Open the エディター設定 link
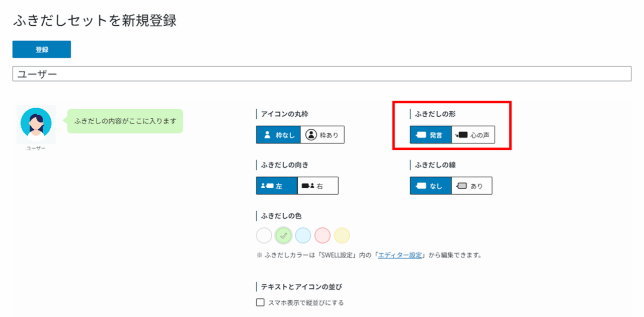Image resolution: width=644 pixels, height=317 pixels. pyautogui.click(x=400, y=255)
